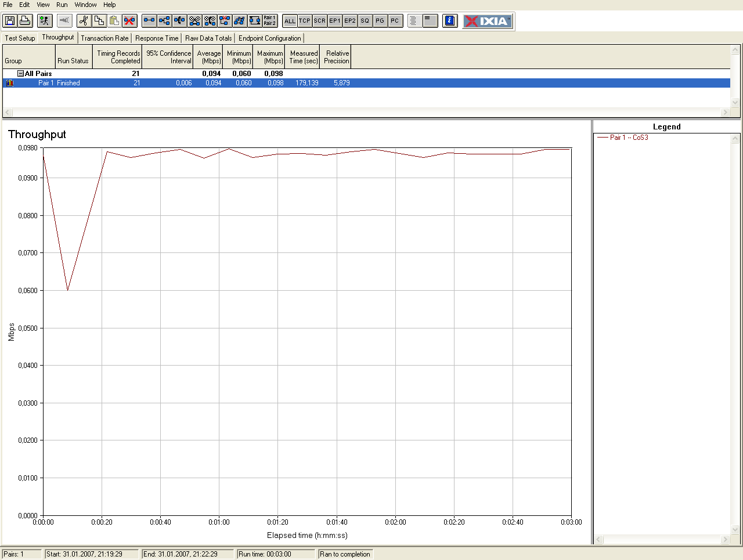Click the Group column header
The image size is (743, 560).
(x=29, y=57)
